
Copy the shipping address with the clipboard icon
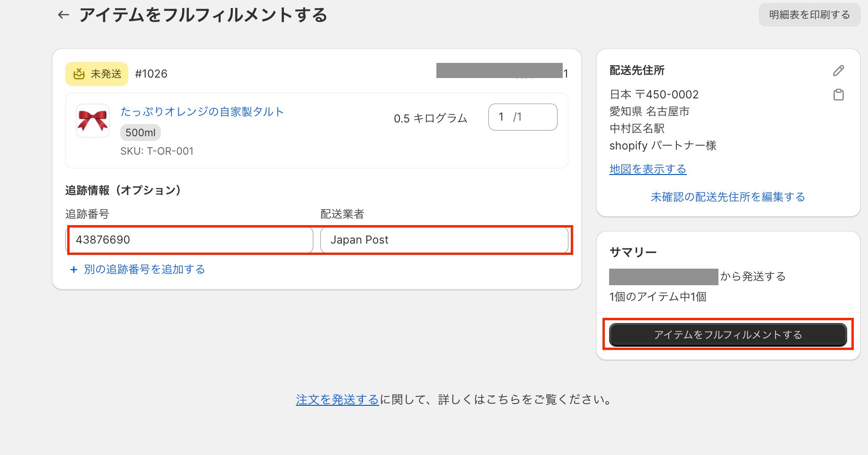tap(838, 95)
